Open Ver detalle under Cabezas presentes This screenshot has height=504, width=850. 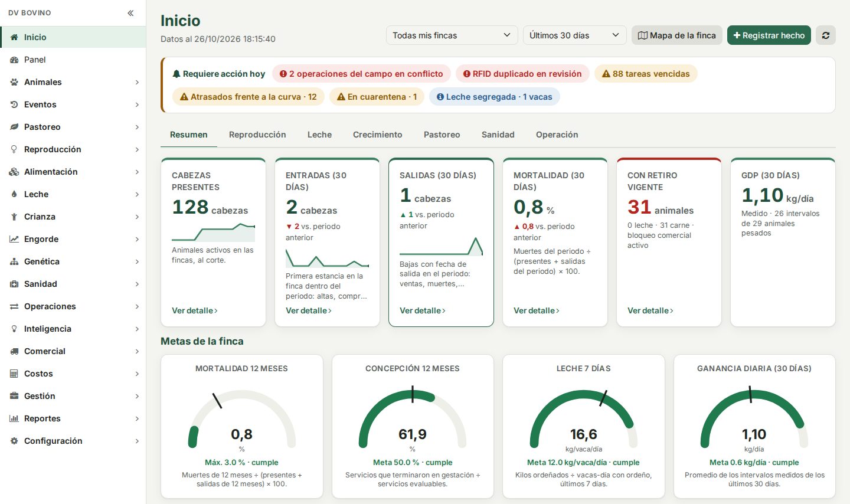(x=195, y=310)
